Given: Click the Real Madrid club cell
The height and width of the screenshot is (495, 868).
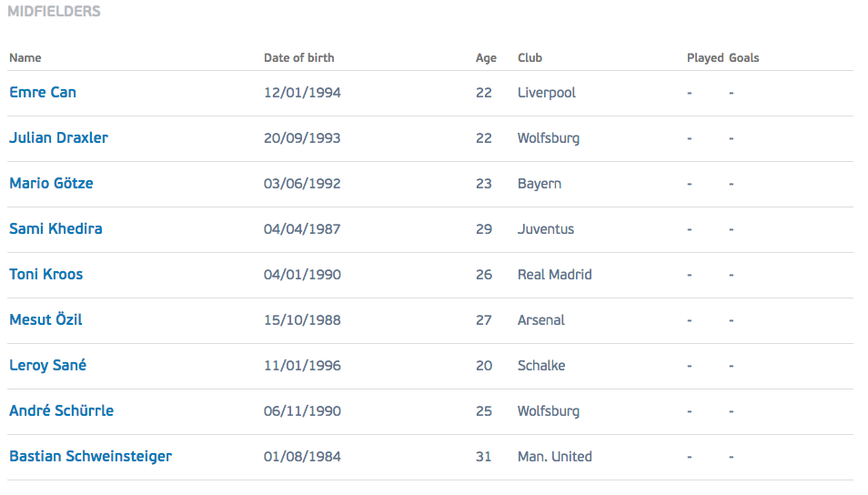Looking at the screenshot, I should (x=555, y=275).
